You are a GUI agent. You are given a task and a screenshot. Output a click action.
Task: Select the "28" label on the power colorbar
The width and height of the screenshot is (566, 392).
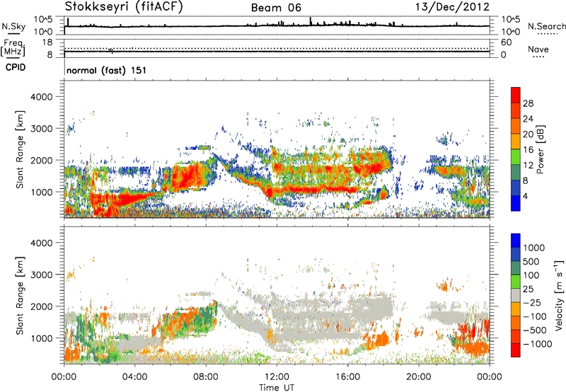coord(528,103)
